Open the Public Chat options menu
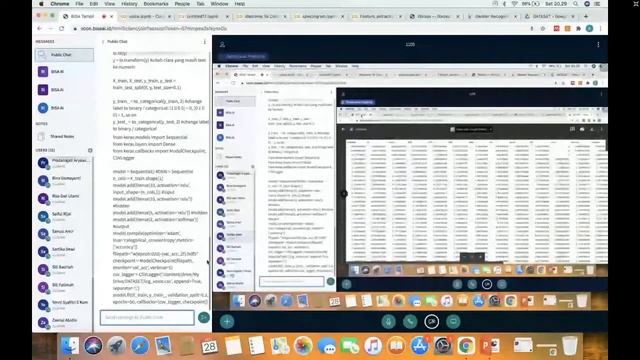Viewport: 640px width, 360px height. pos(205,42)
